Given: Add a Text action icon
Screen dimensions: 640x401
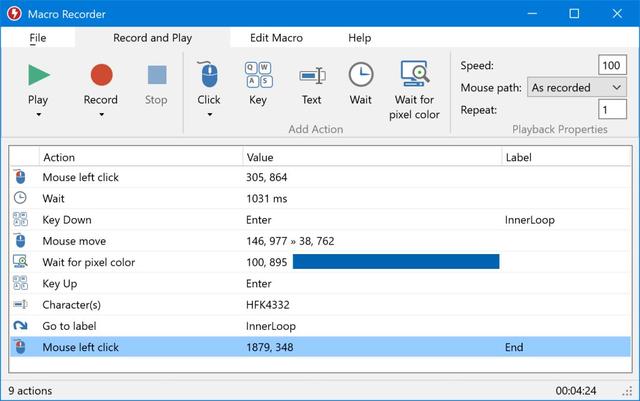Looking at the screenshot, I should click(312, 76).
